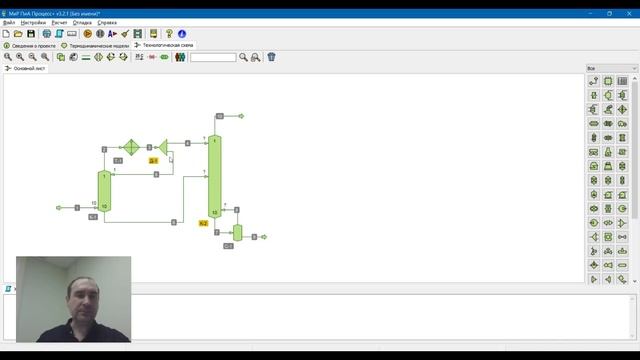640x360 pixels.
Task: Open the report scroll icon in main toolbar
Action: 59,34
